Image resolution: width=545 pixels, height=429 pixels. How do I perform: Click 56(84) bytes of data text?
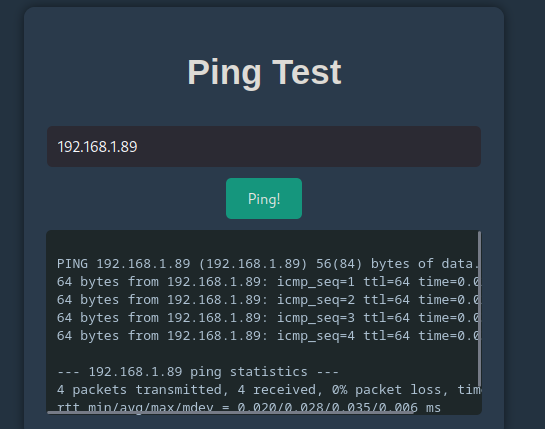[395, 264]
